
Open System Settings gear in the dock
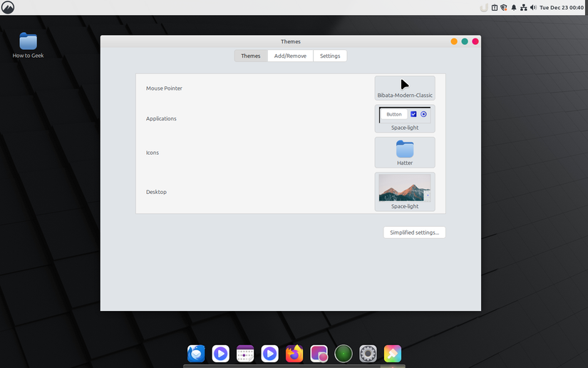(x=368, y=353)
